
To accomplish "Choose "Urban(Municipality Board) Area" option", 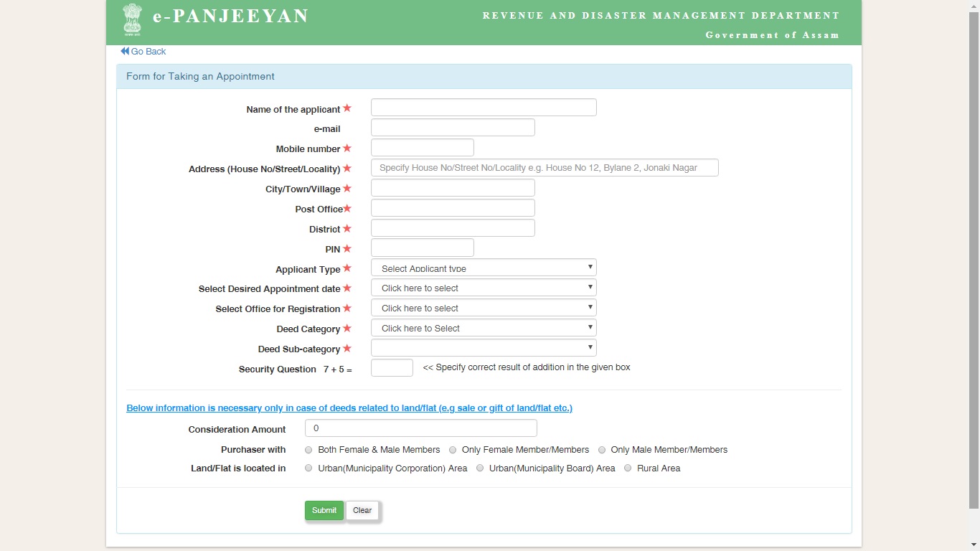I will pos(479,468).
